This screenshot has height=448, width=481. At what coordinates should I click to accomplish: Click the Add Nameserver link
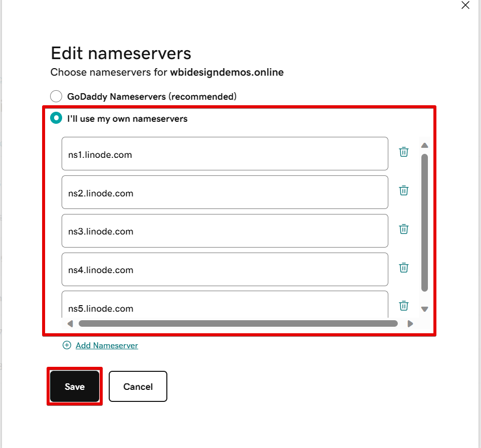point(107,345)
